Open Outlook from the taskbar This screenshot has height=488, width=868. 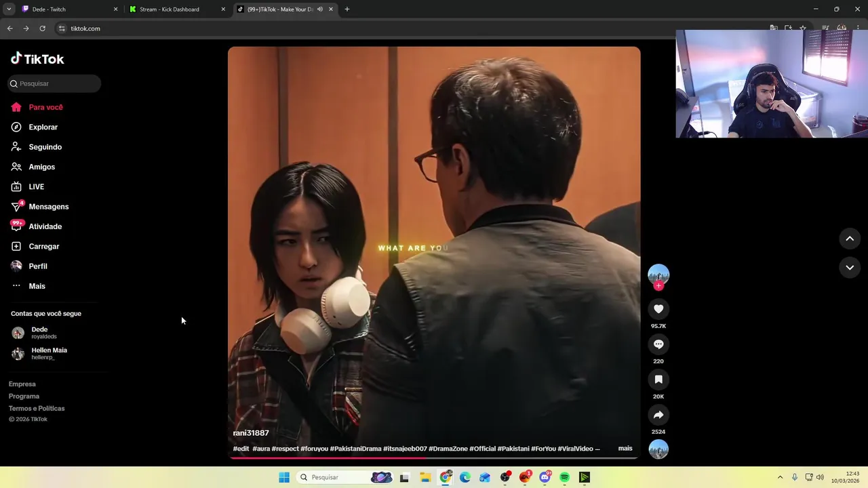485,477
